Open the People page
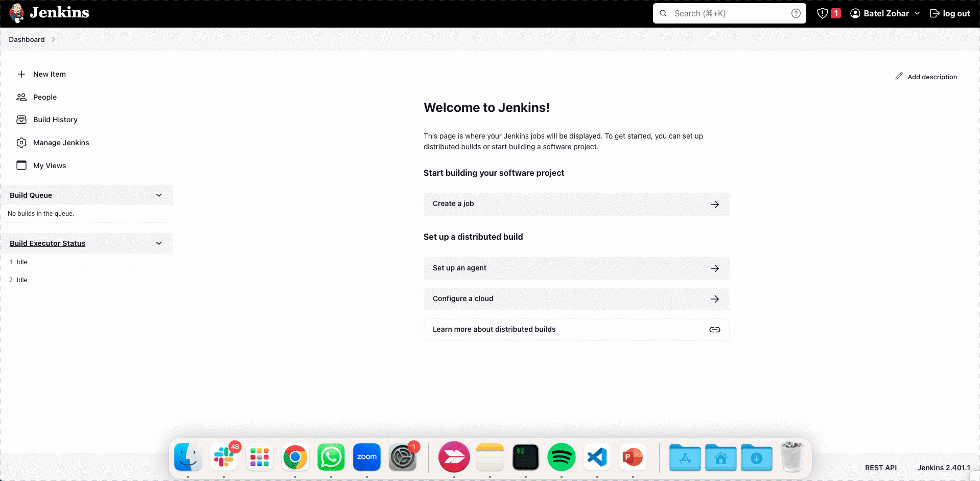This screenshot has height=481, width=980. [x=45, y=97]
